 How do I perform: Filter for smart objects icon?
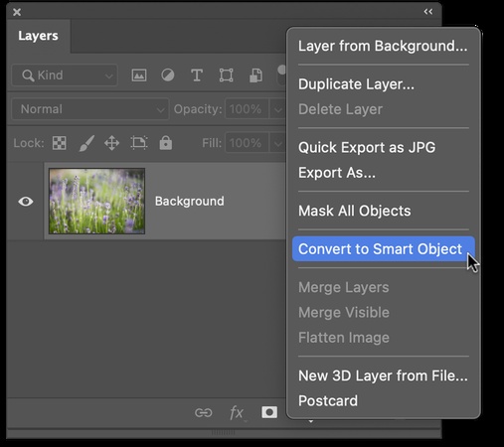(x=255, y=75)
